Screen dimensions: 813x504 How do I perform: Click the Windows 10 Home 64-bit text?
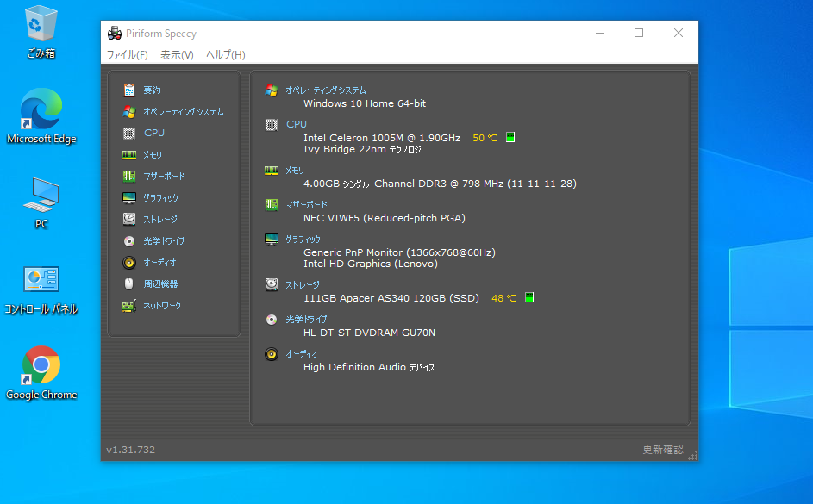point(365,103)
